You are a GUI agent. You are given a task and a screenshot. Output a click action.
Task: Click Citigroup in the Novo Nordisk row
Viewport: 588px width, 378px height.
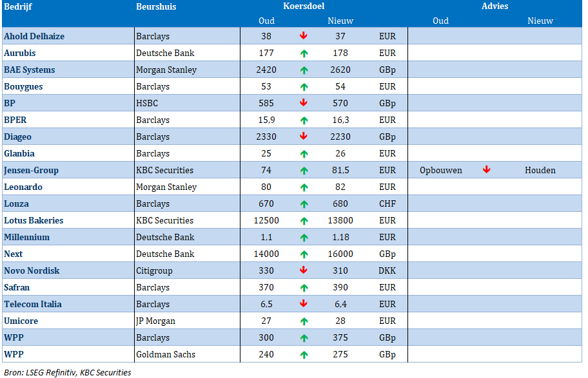point(154,271)
